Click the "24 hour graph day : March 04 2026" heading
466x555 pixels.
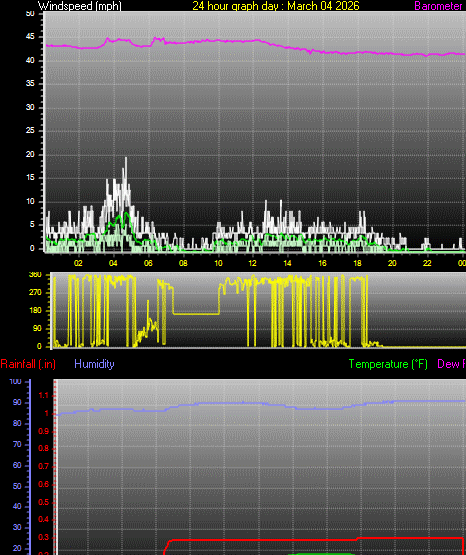(x=276, y=6)
